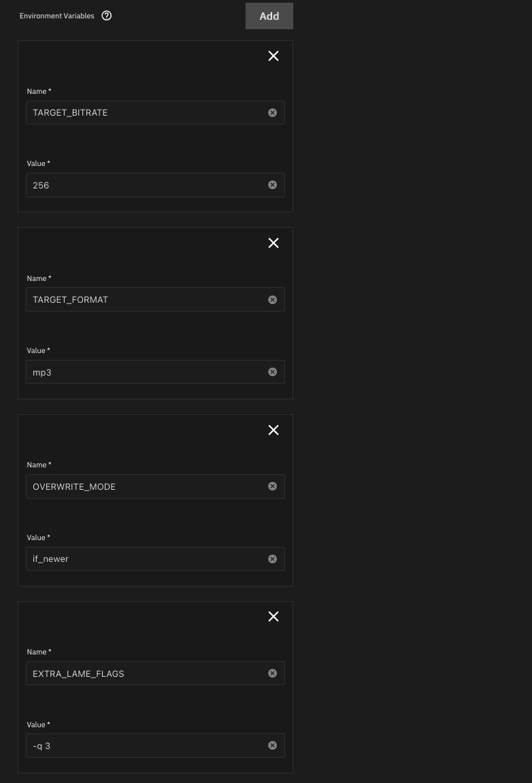
Task: Clear the TARGET_BITRATE name field
Action: point(272,112)
